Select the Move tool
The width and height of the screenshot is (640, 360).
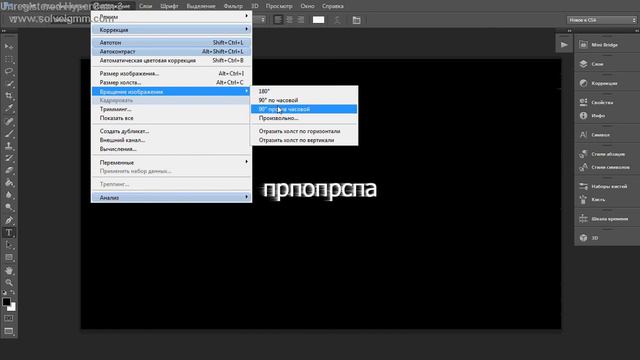point(9,47)
